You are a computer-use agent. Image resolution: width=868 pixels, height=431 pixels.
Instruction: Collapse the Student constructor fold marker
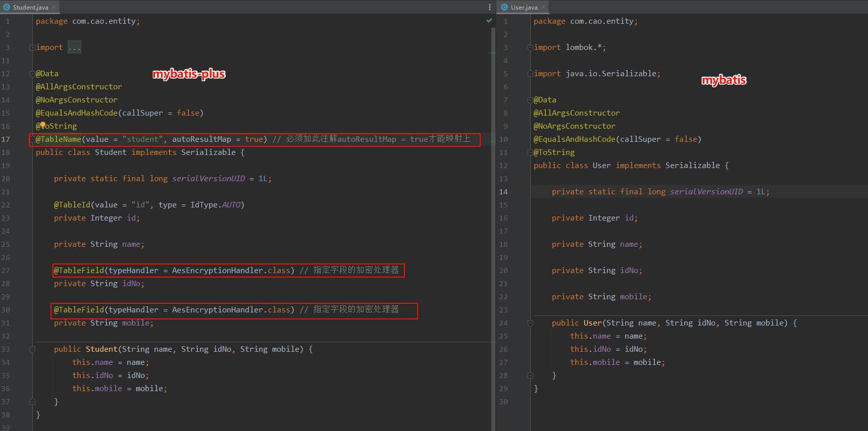32,349
